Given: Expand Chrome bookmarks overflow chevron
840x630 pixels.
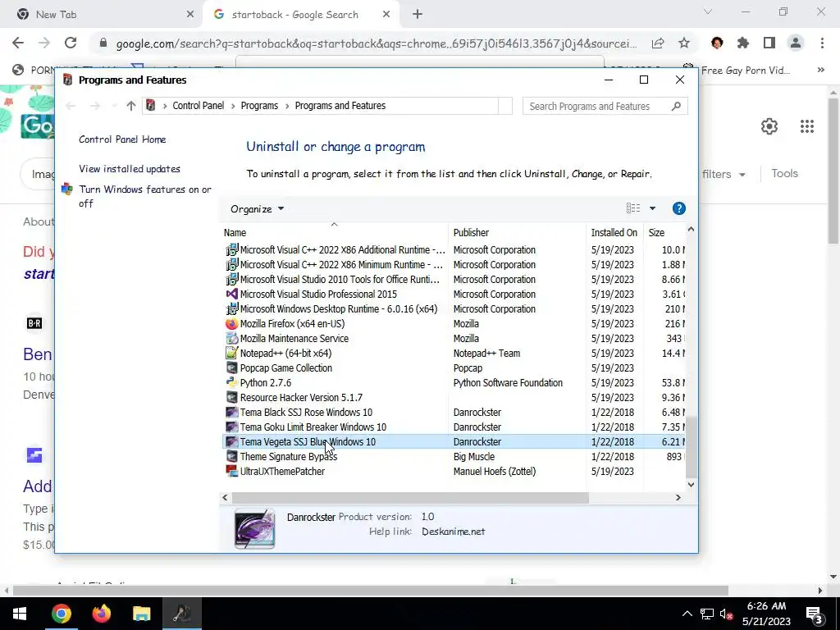Looking at the screenshot, I should point(820,71).
